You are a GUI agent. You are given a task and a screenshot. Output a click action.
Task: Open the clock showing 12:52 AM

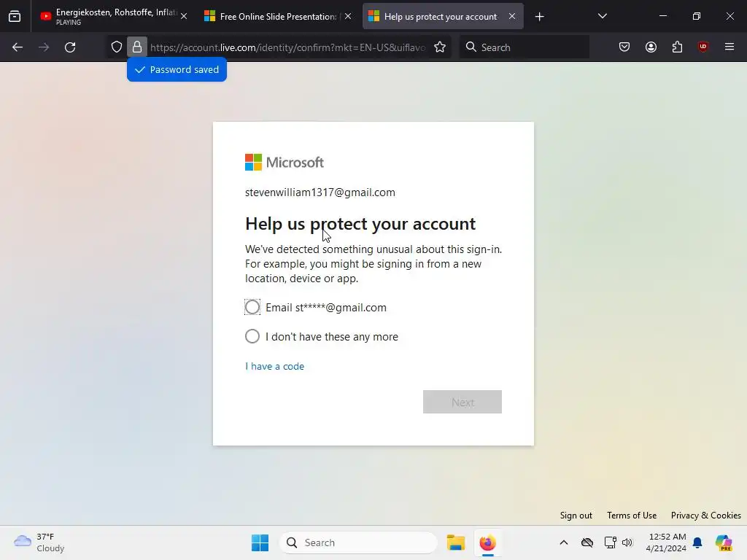point(666,542)
